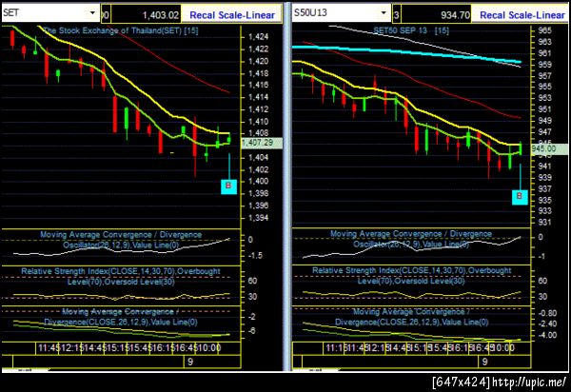Click the Stock Exchange of Thailand(SET) title

click(x=121, y=30)
